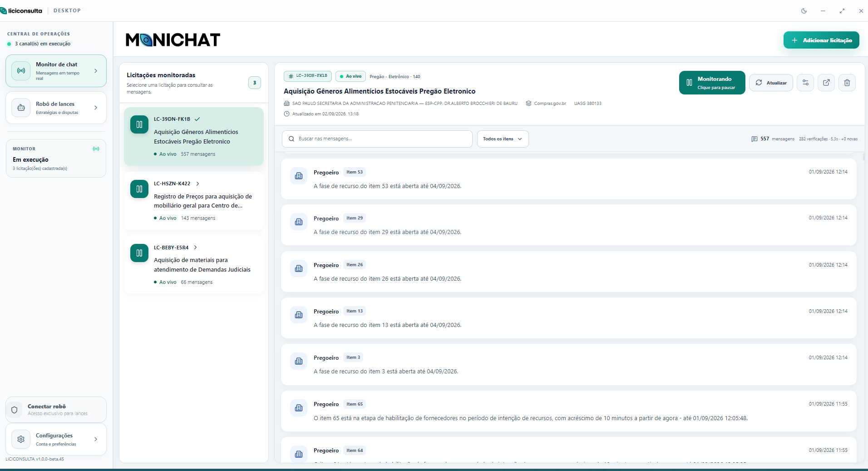The width and height of the screenshot is (868, 471).
Task: Expand Configurações chevron
Action: coord(96,439)
